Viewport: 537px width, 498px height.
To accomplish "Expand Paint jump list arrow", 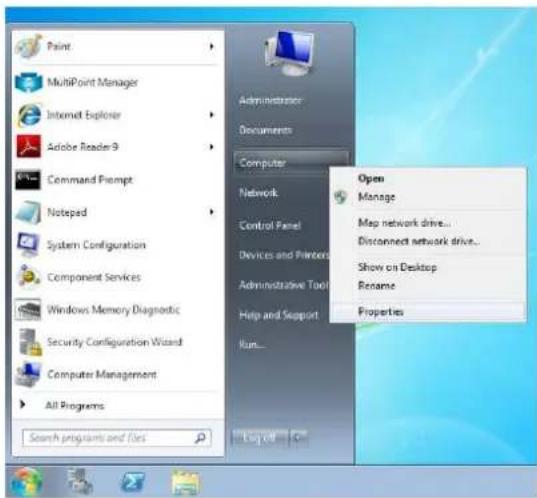I will pos(212,46).
